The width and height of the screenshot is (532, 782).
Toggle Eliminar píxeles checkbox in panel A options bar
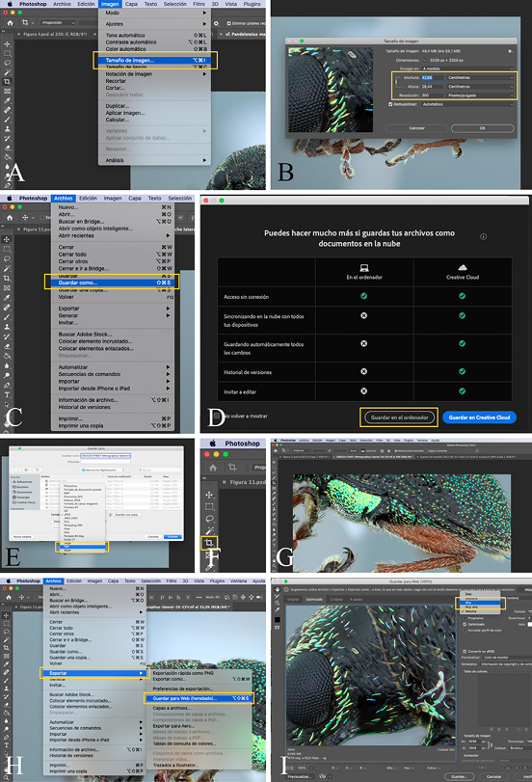228,23
